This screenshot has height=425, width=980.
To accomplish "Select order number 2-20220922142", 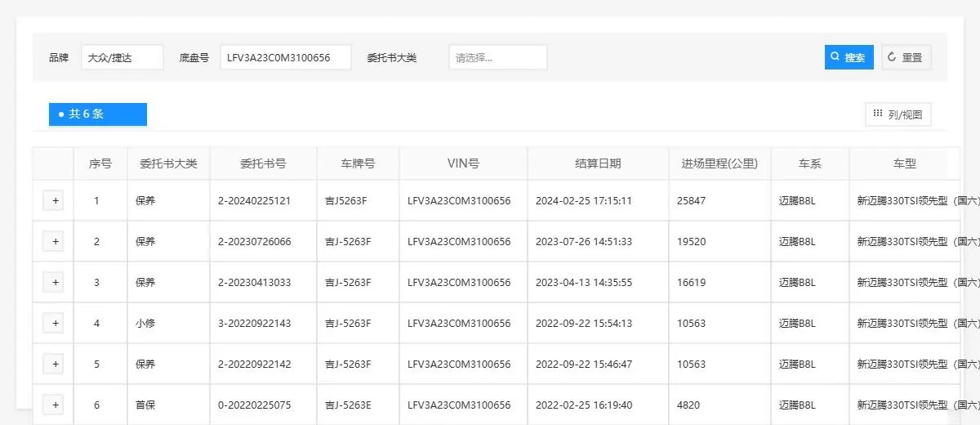I will pyautogui.click(x=255, y=365).
